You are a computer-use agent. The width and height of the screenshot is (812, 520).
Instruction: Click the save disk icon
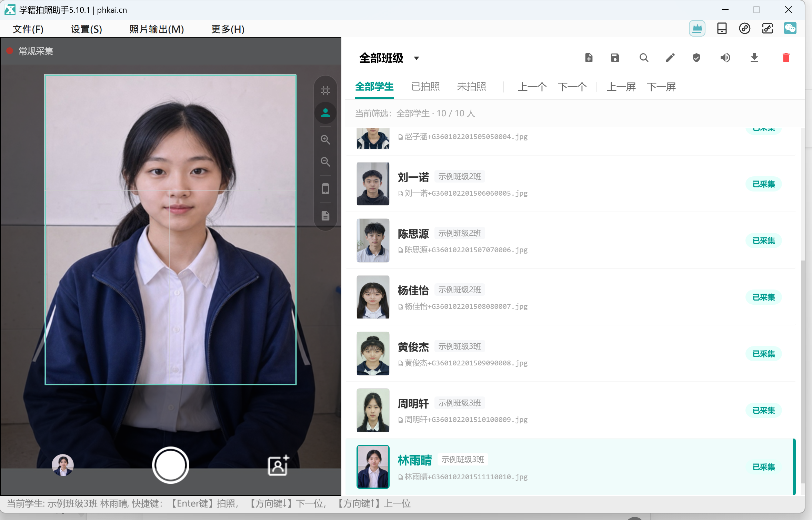tap(615, 58)
